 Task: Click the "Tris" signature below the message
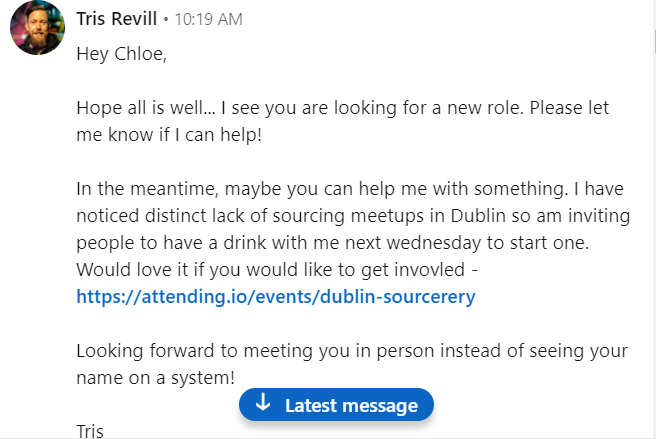(x=90, y=431)
